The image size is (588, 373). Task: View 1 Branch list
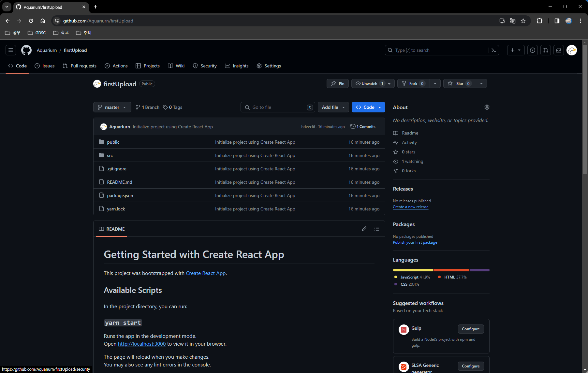coord(147,107)
